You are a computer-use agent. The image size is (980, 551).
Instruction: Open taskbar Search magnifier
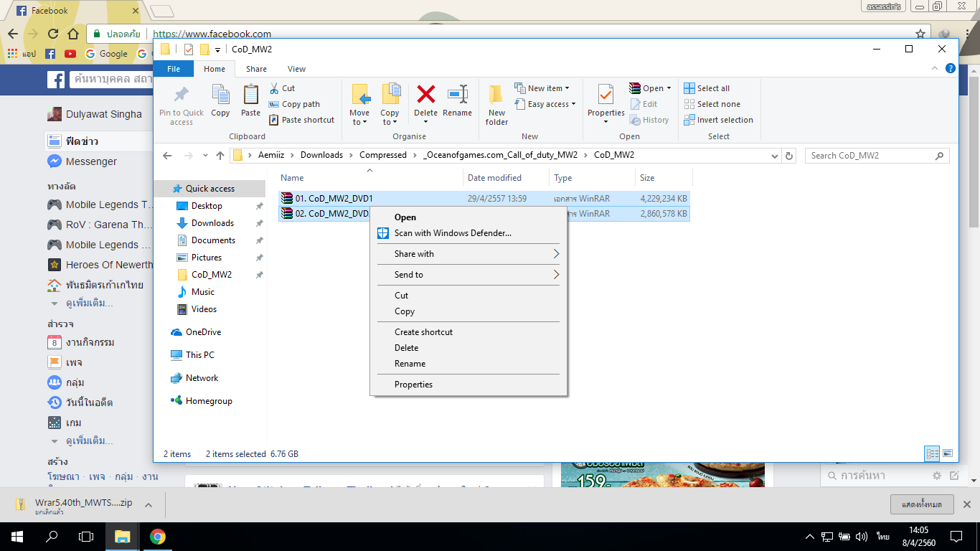tap(52, 536)
